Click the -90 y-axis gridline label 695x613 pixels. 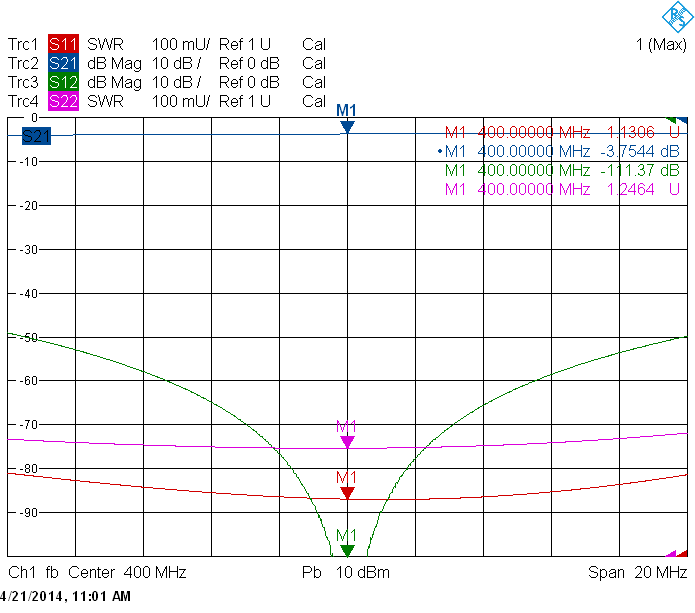tap(28, 513)
